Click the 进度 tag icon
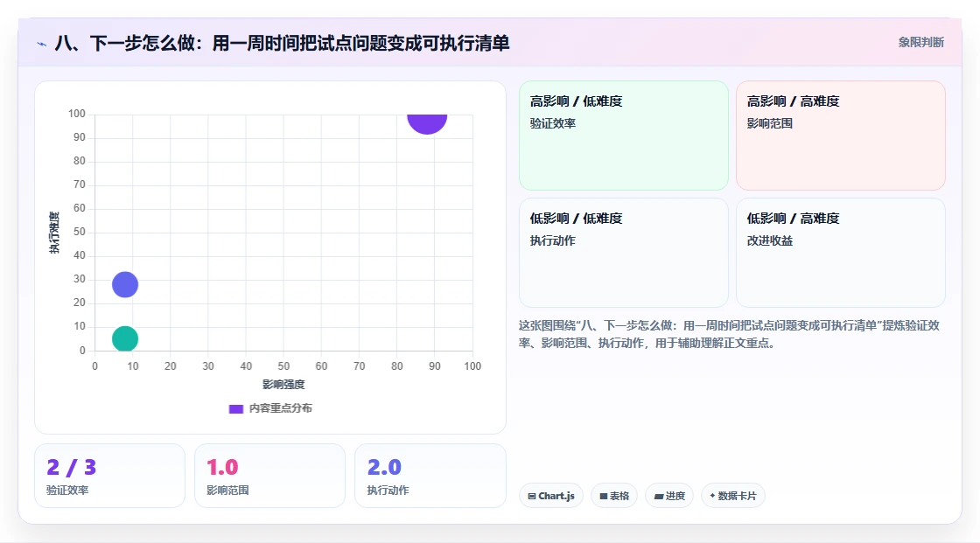 (x=659, y=496)
